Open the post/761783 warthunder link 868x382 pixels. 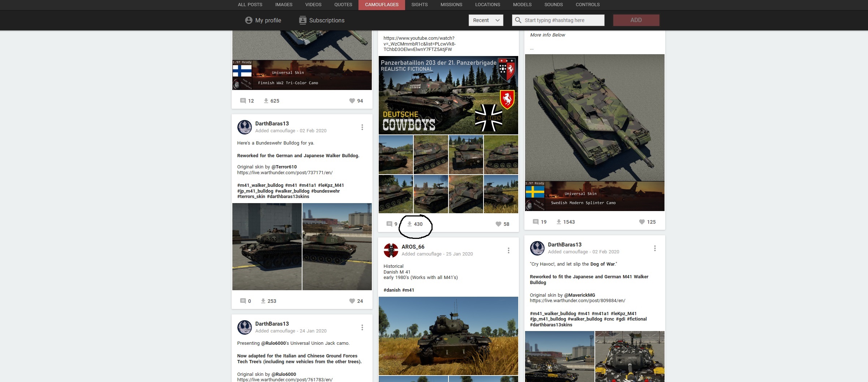pyautogui.click(x=285, y=379)
